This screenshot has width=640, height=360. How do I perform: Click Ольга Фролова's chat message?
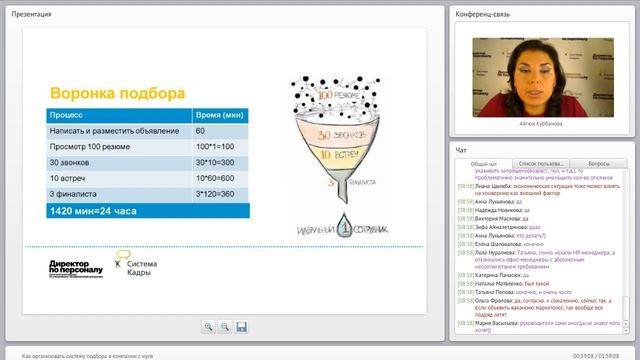[x=535, y=308]
